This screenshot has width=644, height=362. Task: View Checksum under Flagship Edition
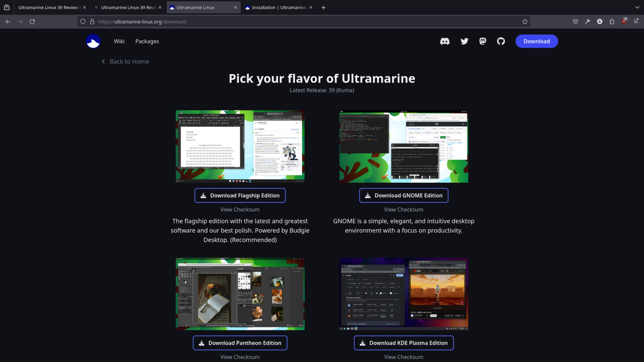click(x=240, y=210)
